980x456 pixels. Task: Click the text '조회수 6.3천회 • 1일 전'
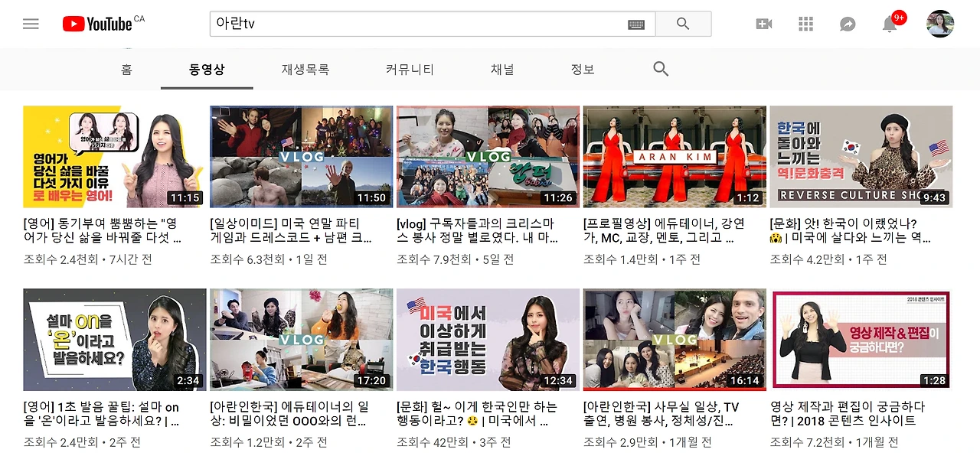[269, 259]
